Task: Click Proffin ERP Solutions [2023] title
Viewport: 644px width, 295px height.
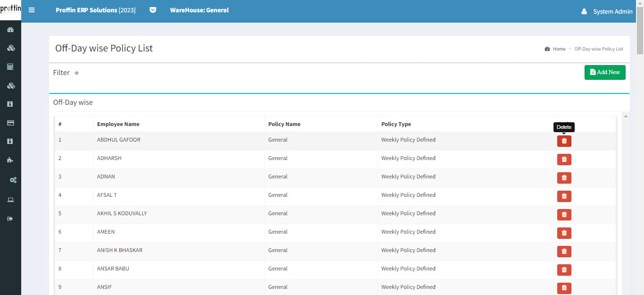Action: [96, 10]
